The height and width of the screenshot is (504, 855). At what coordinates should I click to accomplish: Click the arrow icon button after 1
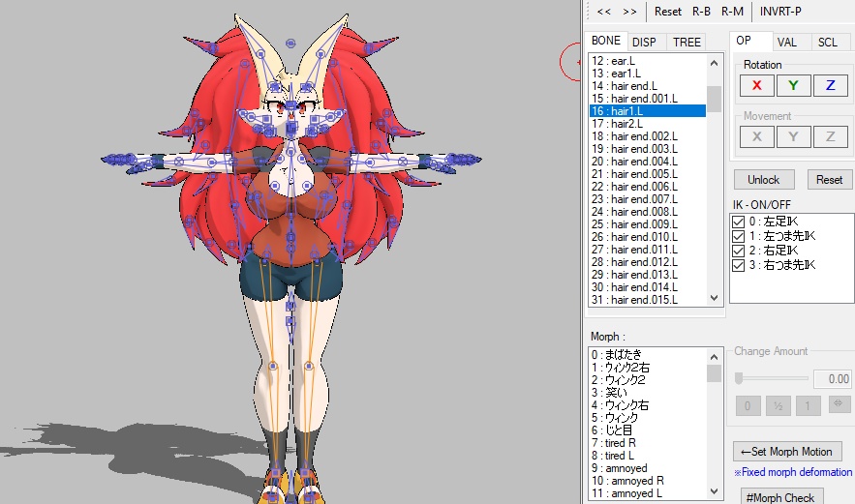839,403
